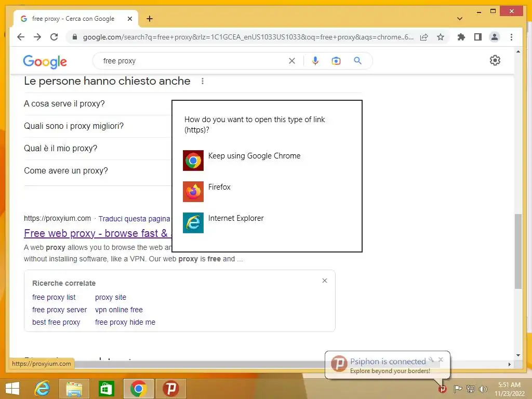Open volume speaker tray icon
This screenshot has width=532, height=399.
pyautogui.click(x=483, y=389)
